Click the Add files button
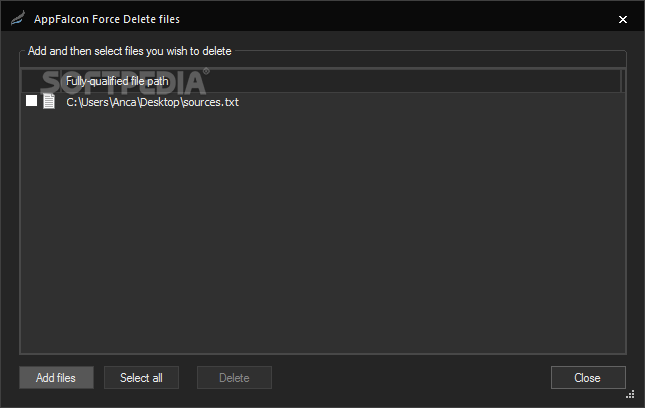 point(56,378)
